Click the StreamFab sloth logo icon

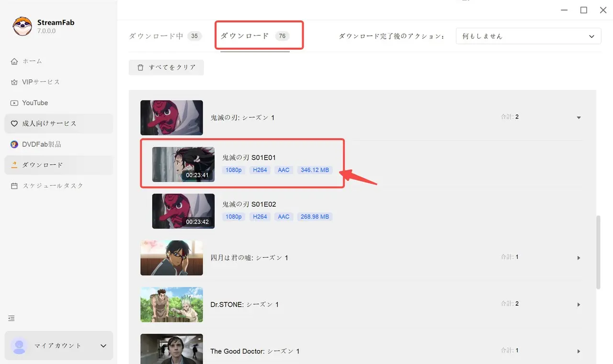[22, 26]
